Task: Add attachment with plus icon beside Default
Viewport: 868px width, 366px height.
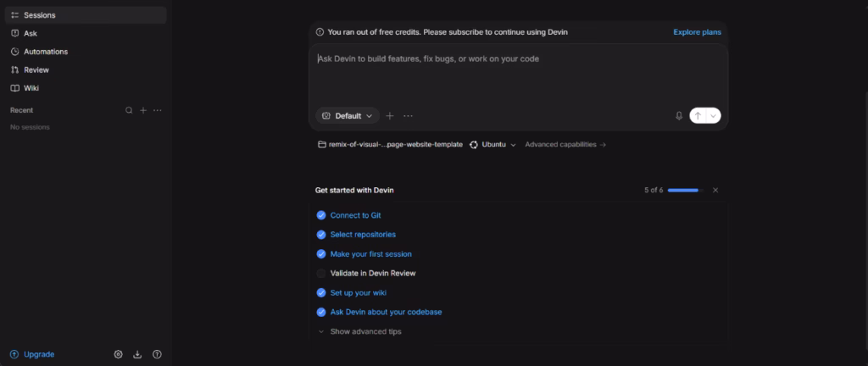Action: pyautogui.click(x=390, y=115)
